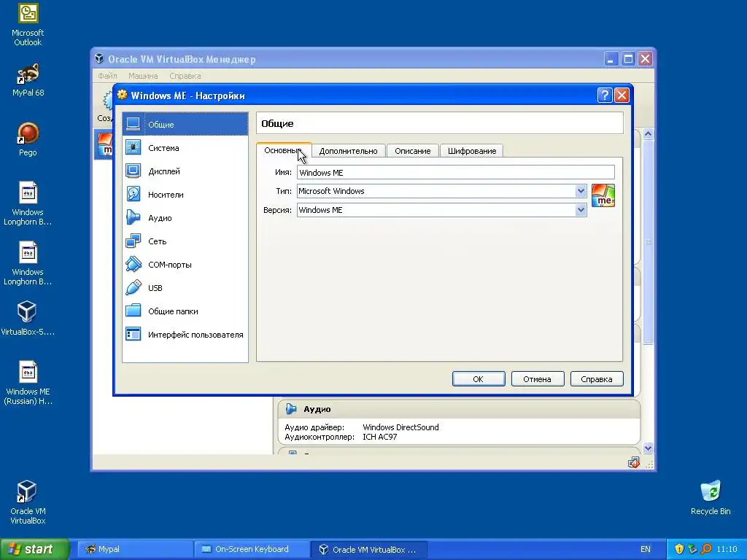
Task: Click the network tray icon
Action: [692, 549]
